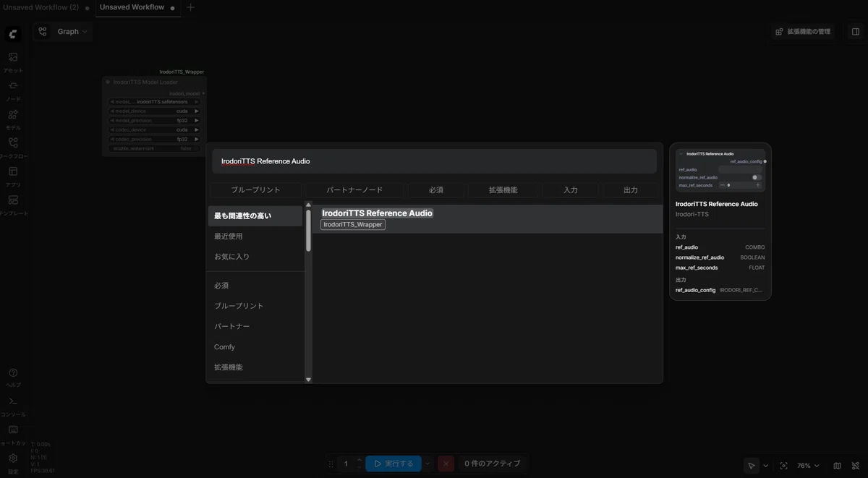Select the 拡張機能 filter chip at top

click(x=503, y=190)
